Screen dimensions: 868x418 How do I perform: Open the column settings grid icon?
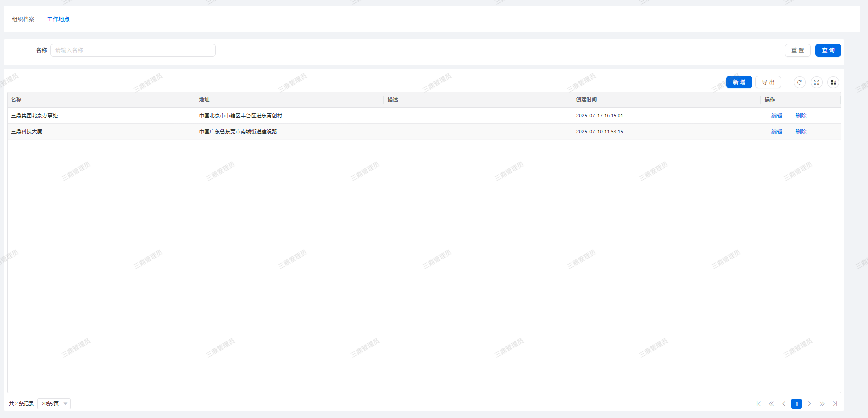click(x=833, y=82)
